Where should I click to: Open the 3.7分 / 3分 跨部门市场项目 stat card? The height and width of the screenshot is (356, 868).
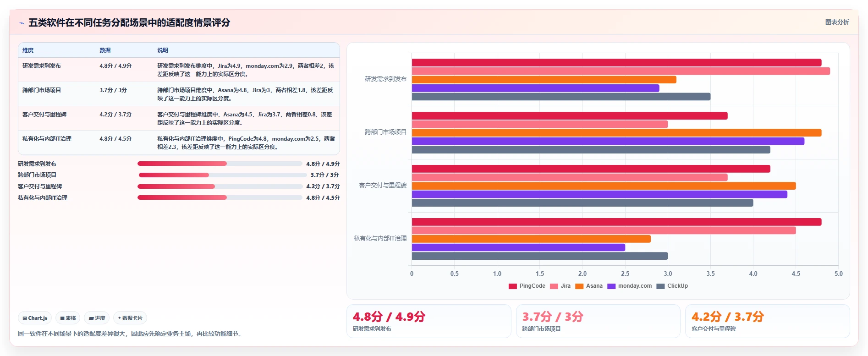pos(598,321)
